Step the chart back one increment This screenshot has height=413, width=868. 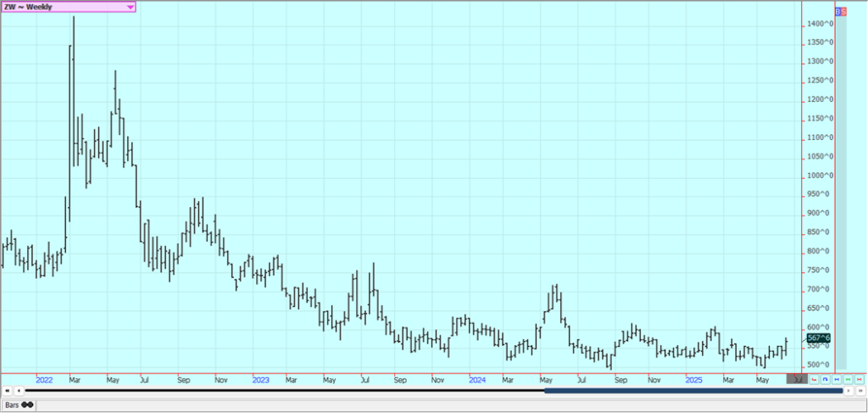[x=19, y=391]
